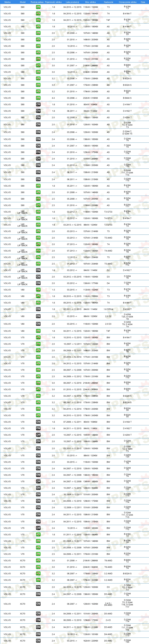Click petrol icon in V40 T3 GTDi row
This screenshot has height=644, width=149.
coord(38,212)
